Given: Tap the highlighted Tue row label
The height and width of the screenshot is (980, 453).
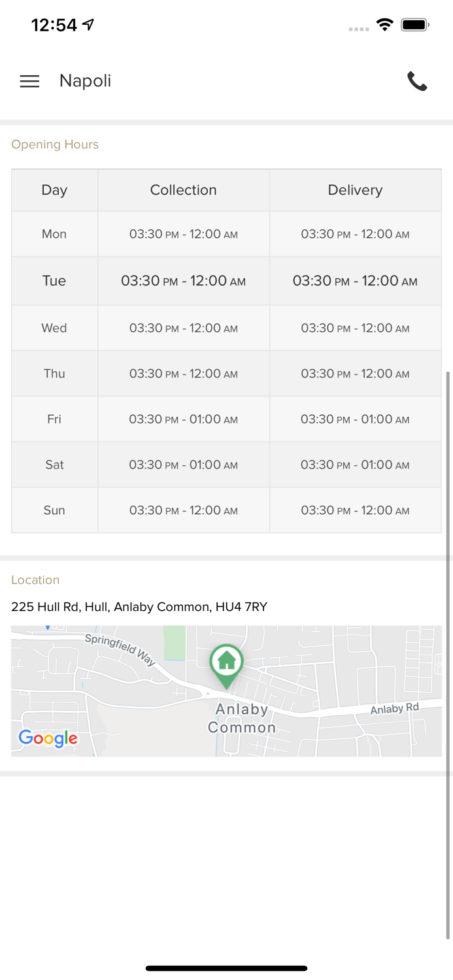Looking at the screenshot, I should click(x=54, y=281).
